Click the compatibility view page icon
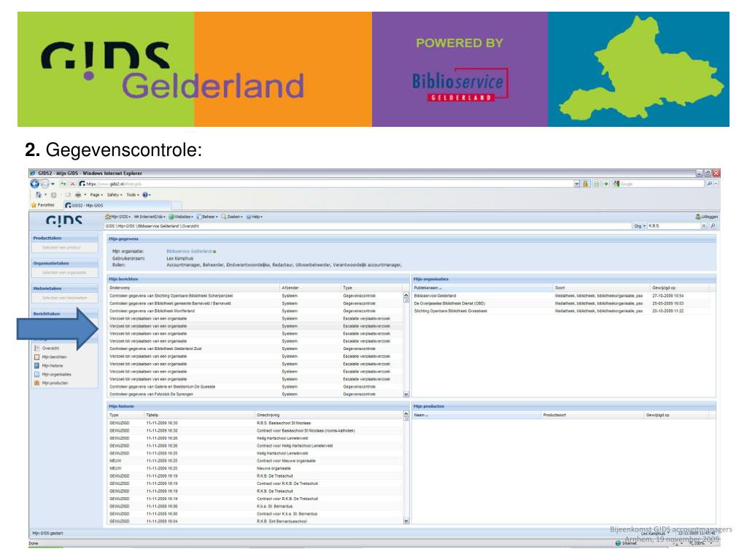The image size is (747, 560). point(596,184)
